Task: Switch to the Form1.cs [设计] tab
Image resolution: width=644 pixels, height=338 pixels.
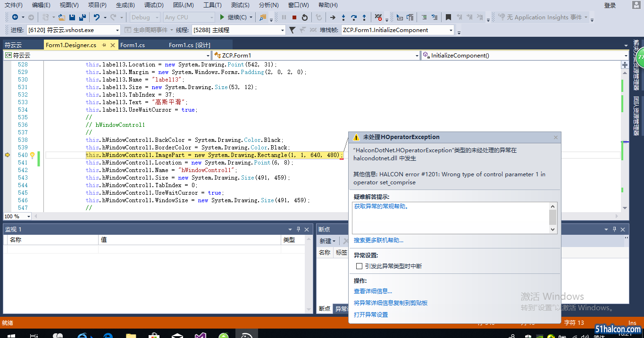Action: [x=190, y=45]
